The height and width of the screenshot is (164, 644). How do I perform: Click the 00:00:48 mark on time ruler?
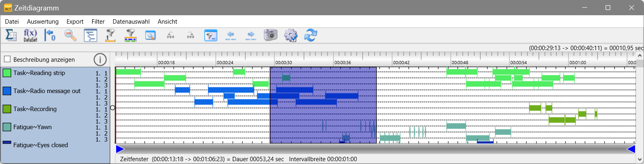pyautogui.click(x=460, y=63)
